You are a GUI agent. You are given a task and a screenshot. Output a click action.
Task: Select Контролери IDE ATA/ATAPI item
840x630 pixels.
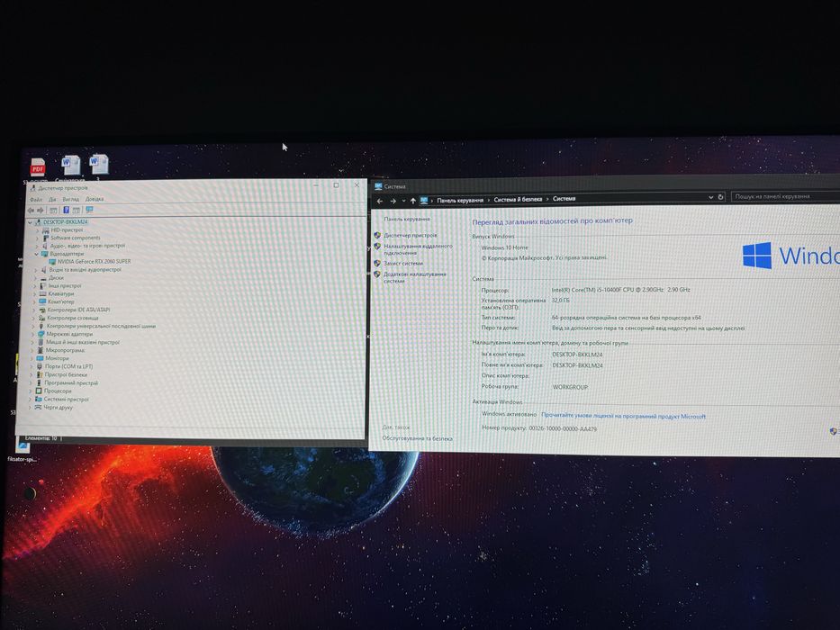[x=78, y=310]
